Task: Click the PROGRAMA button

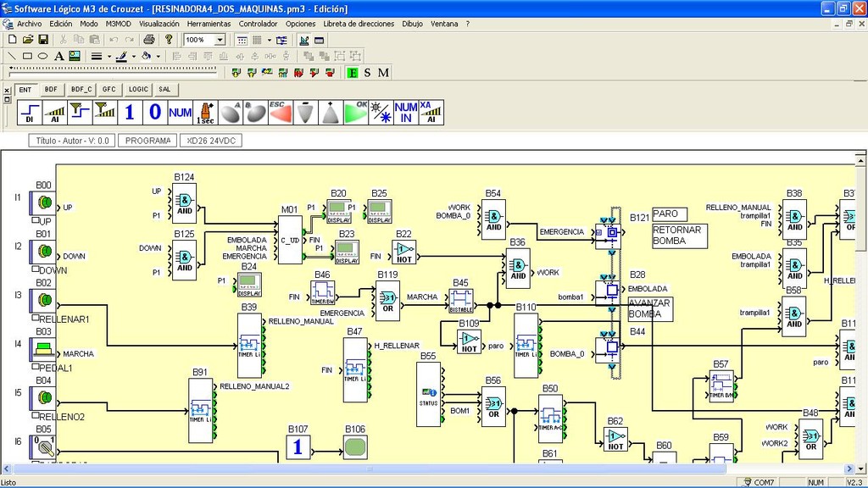Action: click(x=147, y=141)
